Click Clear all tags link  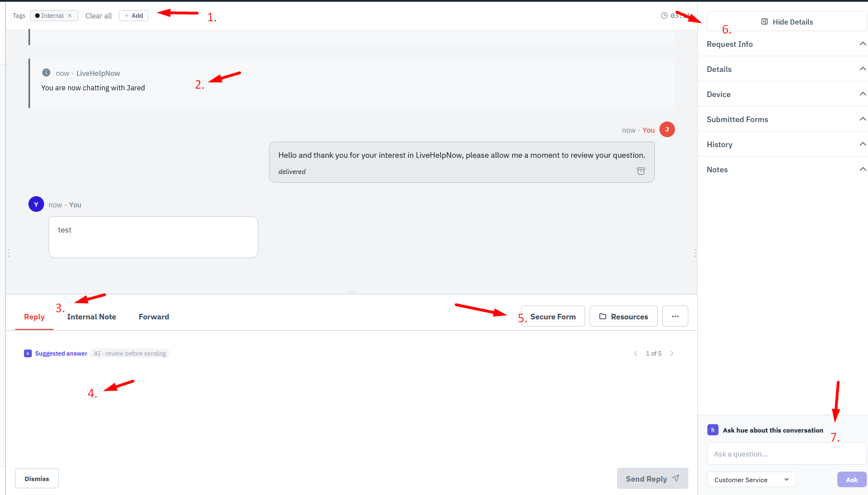click(99, 16)
